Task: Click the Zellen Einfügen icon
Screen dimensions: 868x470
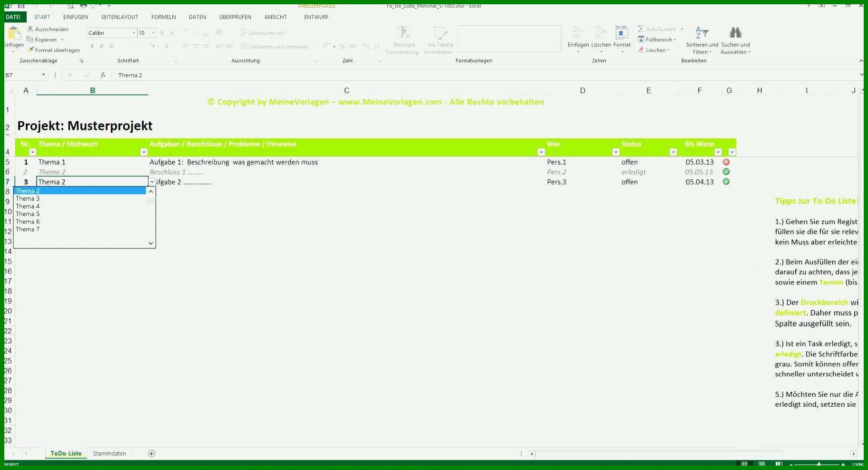Action: click(578, 33)
